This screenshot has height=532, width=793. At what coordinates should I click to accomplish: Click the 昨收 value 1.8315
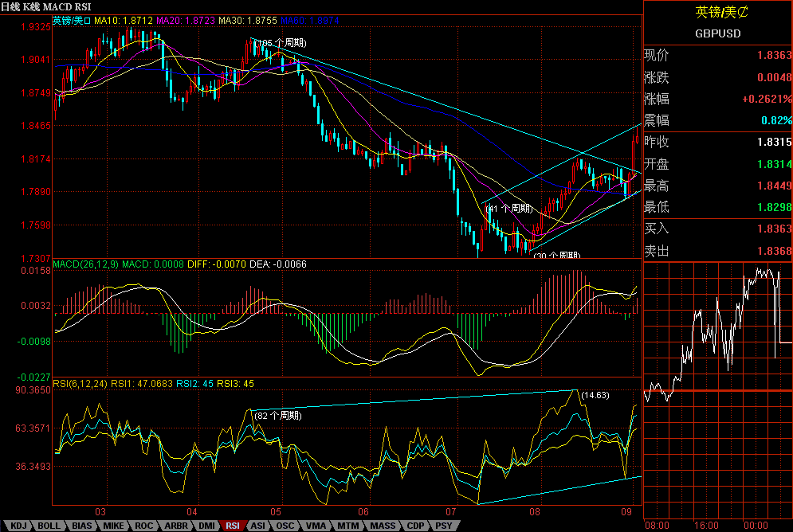[x=774, y=142]
